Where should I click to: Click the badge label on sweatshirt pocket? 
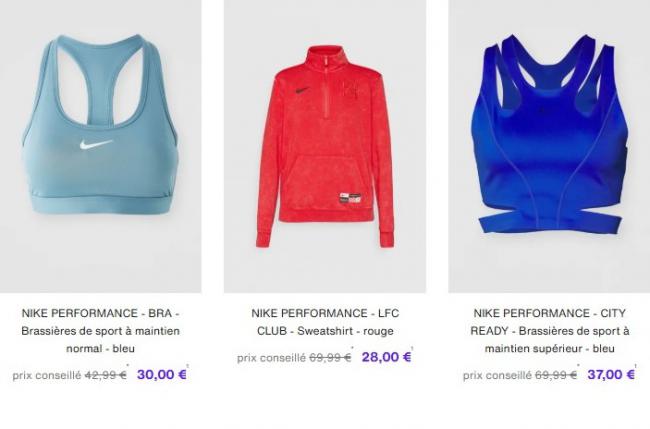point(349,198)
